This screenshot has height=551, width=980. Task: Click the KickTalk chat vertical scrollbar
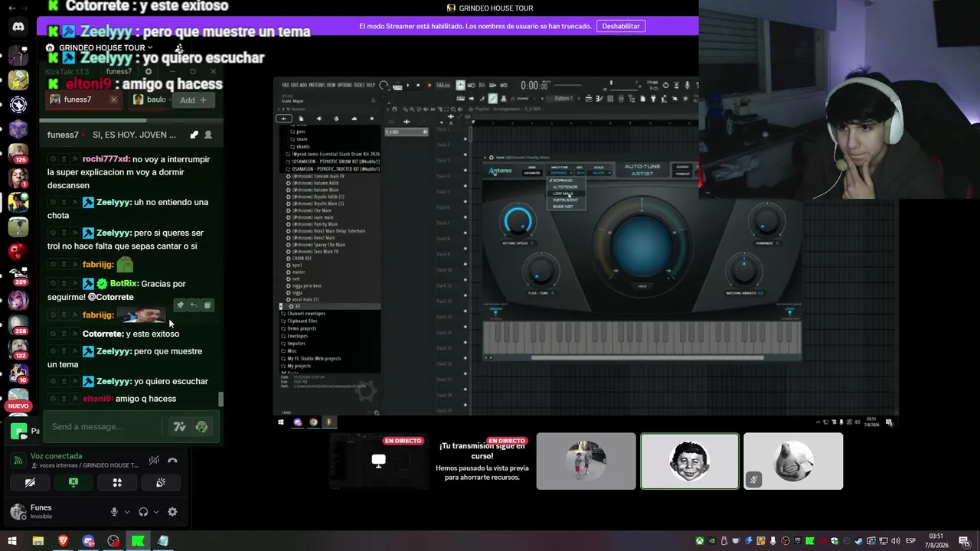point(221,399)
